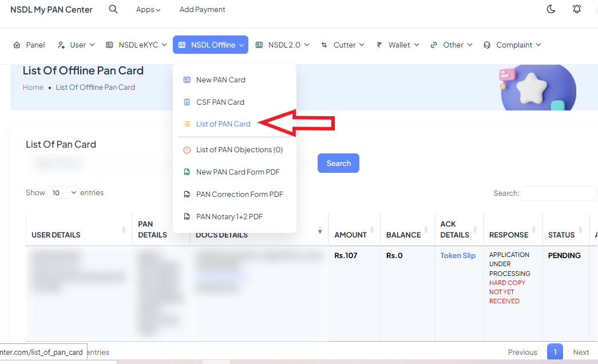Sort by ACK DETAILS column arrows

(475, 230)
